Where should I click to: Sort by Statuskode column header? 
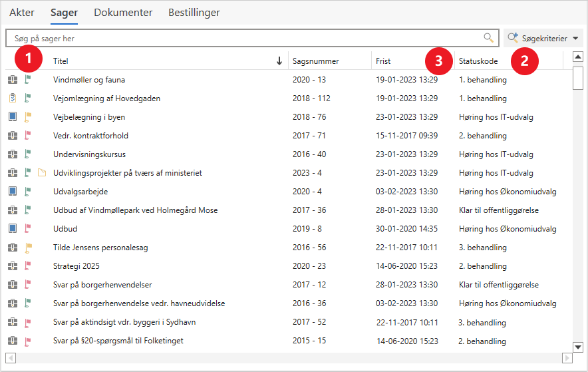coord(478,61)
